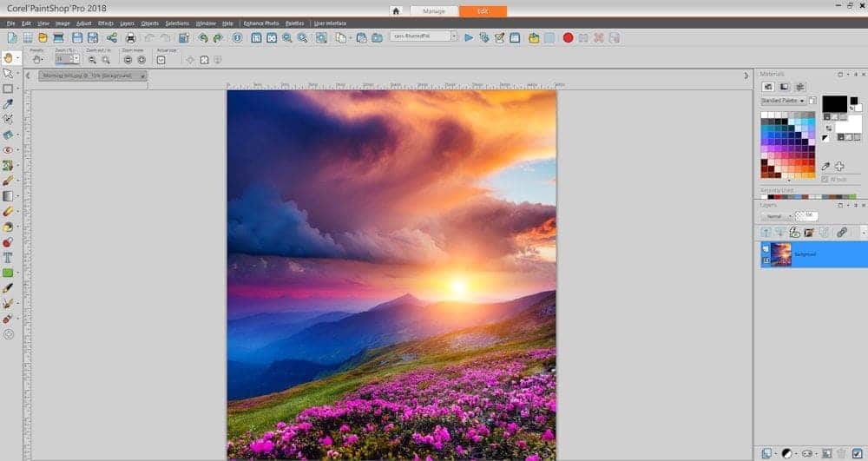The width and height of the screenshot is (868, 461).
Task: Select the Text tool in left toolbar
Action: (x=9, y=257)
